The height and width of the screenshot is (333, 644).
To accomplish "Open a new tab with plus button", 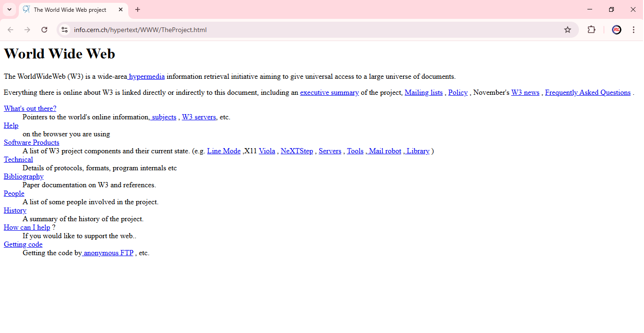I will click(138, 9).
